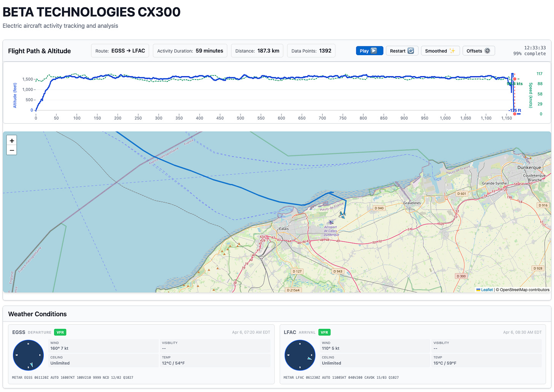Click the LFAC VFR badge
Image resolution: width=554 pixels, height=392 pixels.
pos(324,332)
